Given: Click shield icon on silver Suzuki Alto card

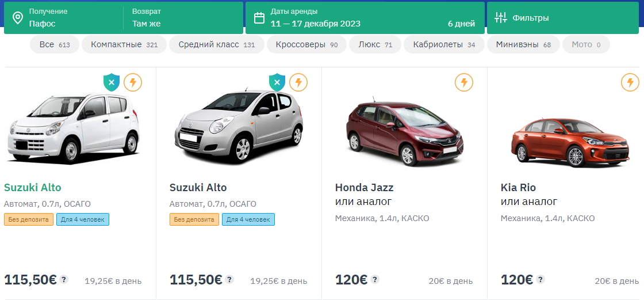Looking at the screenshot, I should click(x=277, y=83).
